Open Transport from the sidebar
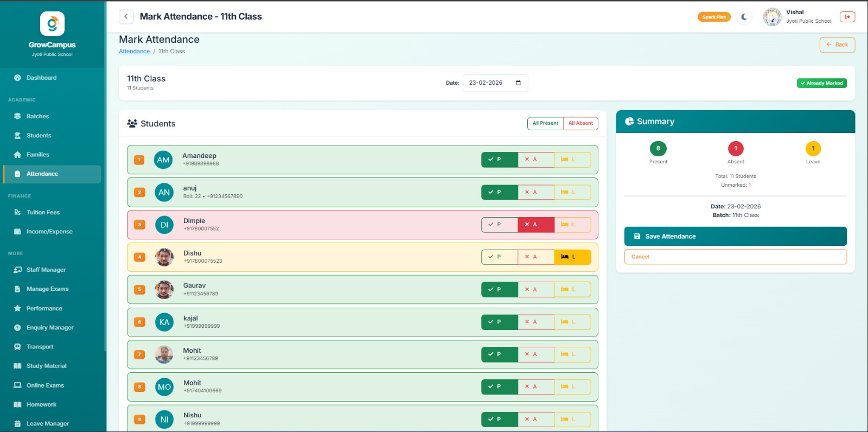The height and width of the screenshot is (432, 868). [x=40, y=347]
